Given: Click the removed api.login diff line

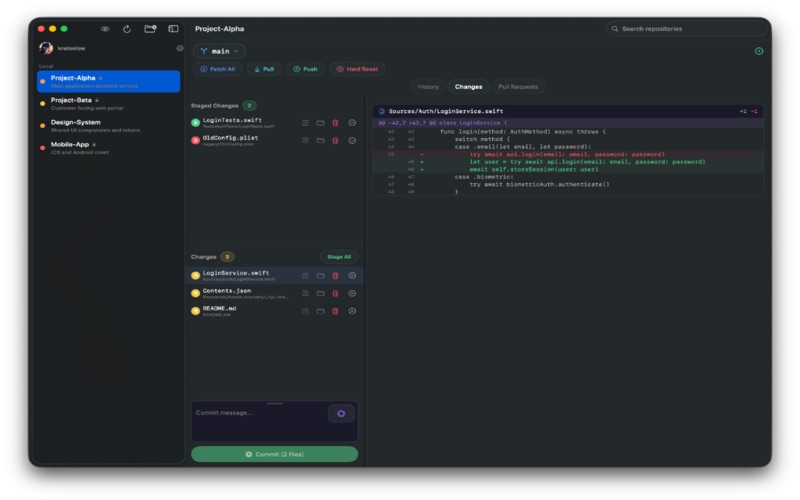Looking at the screenshot, I should click(x=568, y=154).
